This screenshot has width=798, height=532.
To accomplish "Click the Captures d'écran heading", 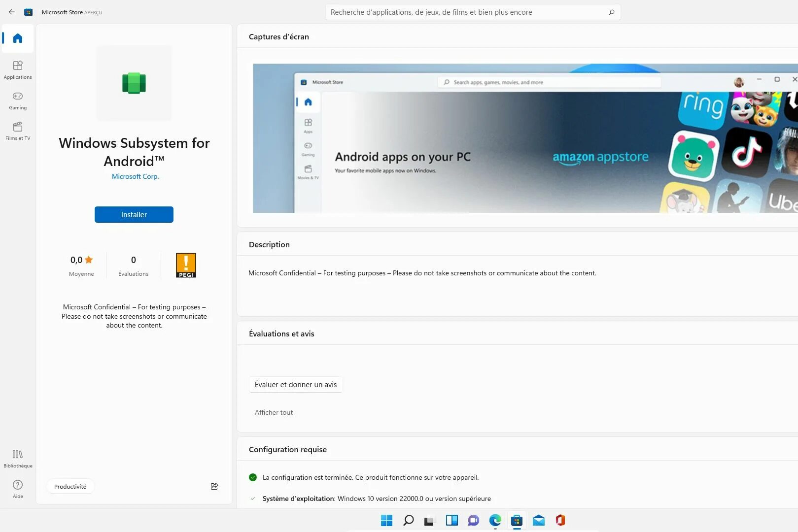I will click(279, 36).
